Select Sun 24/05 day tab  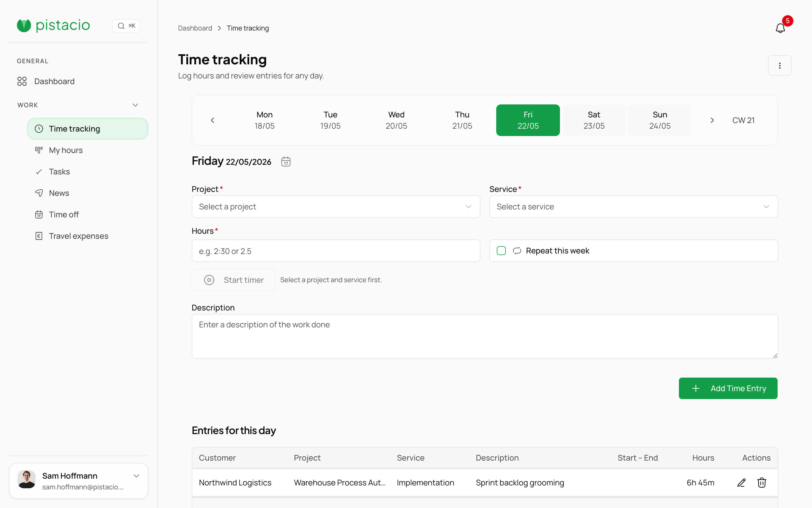660,120
